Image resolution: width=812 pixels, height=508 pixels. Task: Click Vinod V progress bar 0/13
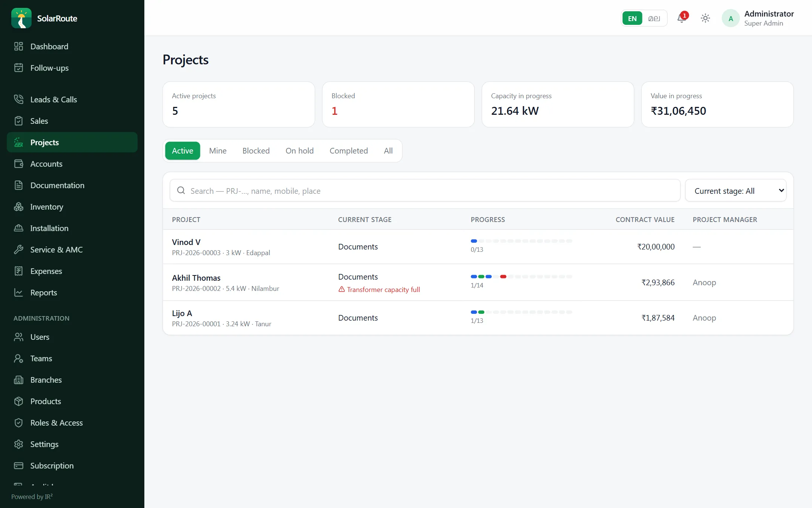521,241
